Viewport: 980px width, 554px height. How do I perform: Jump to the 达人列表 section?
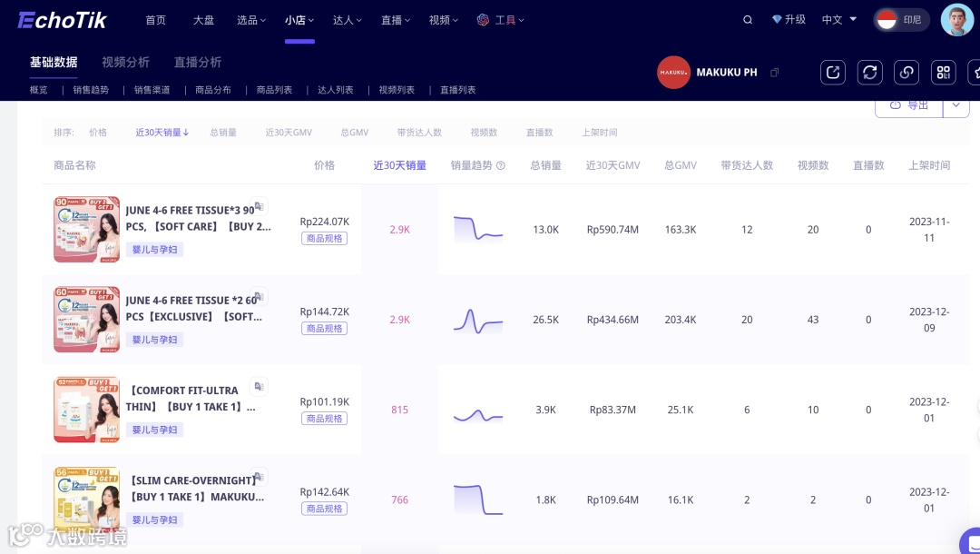[x=336, y=90]
